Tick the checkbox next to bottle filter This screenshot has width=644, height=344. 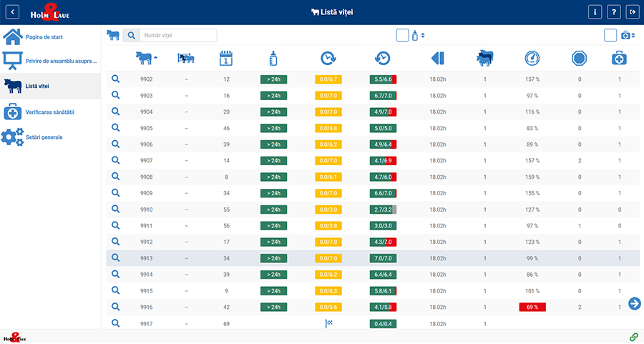(402, 35)
